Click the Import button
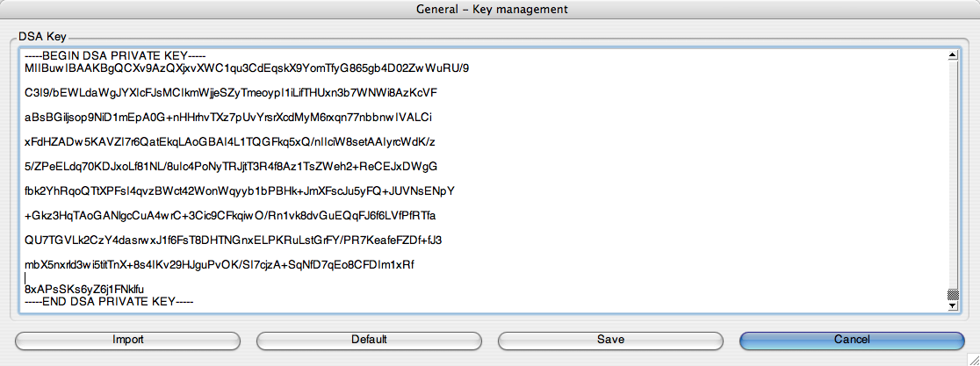This screenshot has width=980, height=366. pyautogui.click(x=127, y=340)
